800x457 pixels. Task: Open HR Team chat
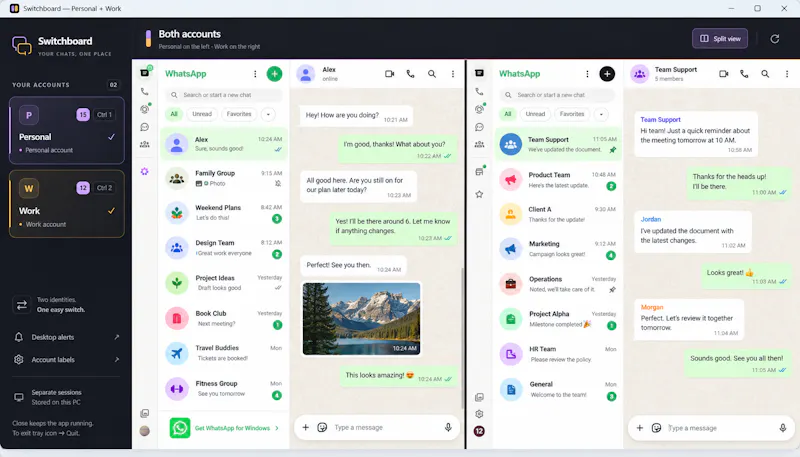pyautogui.click(x=558, y=354)
